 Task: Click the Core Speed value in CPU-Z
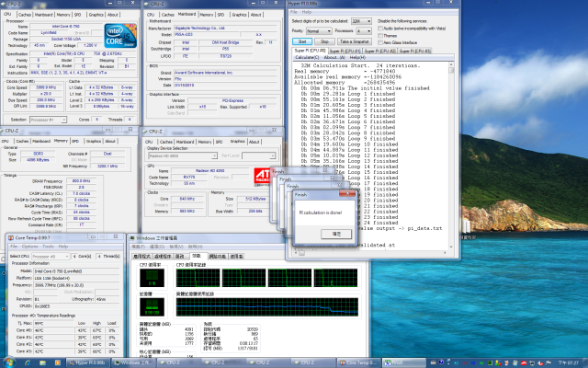(46, 87)
